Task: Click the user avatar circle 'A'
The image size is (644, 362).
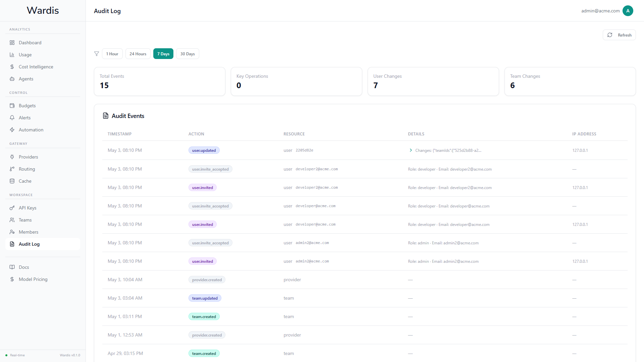Action: click(x=628, y=11)
